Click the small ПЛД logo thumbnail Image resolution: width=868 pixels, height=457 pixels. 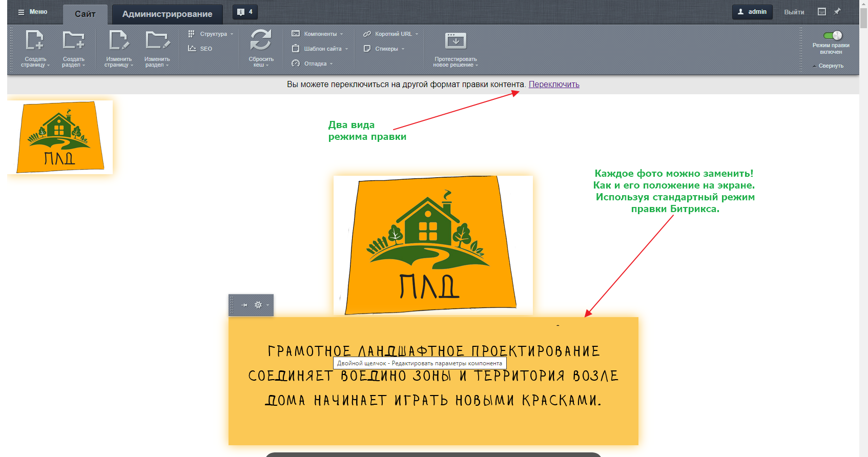pyautogui.click(x=60, y=137)
